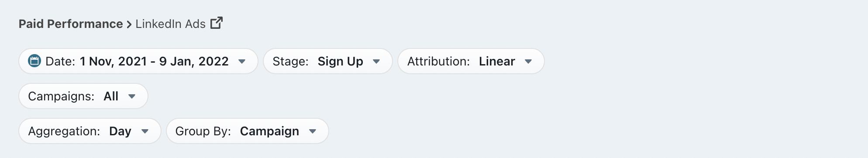Open the LinkedIn Ads breadcrumb link
Image resolution: width=868 pixels, height=158 pixels.
(170, 24)
